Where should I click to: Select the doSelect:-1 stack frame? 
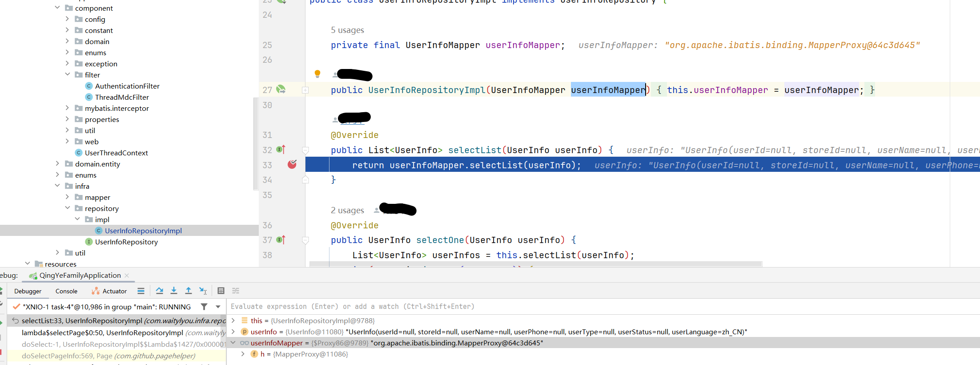pos(117,344)
